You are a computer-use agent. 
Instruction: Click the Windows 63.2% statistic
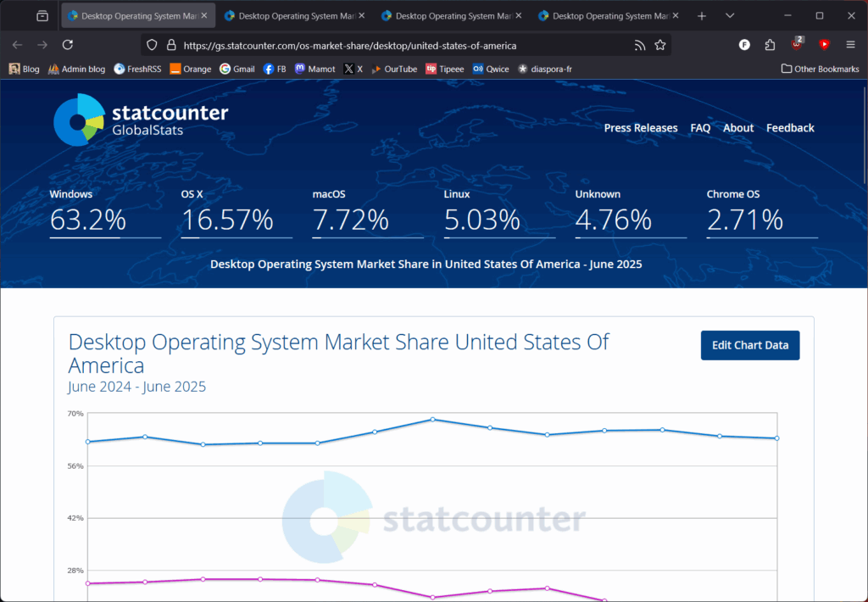(x=105, y=213)
